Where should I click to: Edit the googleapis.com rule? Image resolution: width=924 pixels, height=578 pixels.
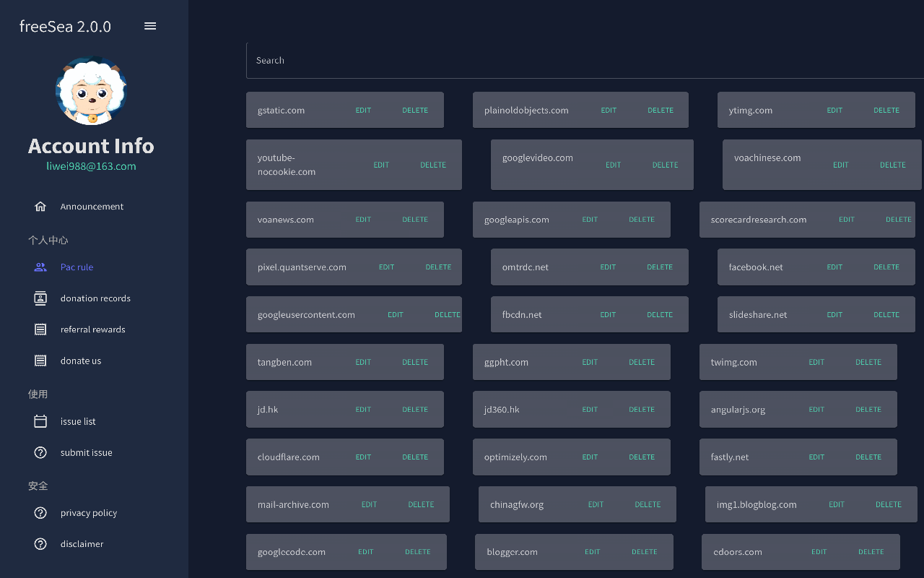[590, 220]
